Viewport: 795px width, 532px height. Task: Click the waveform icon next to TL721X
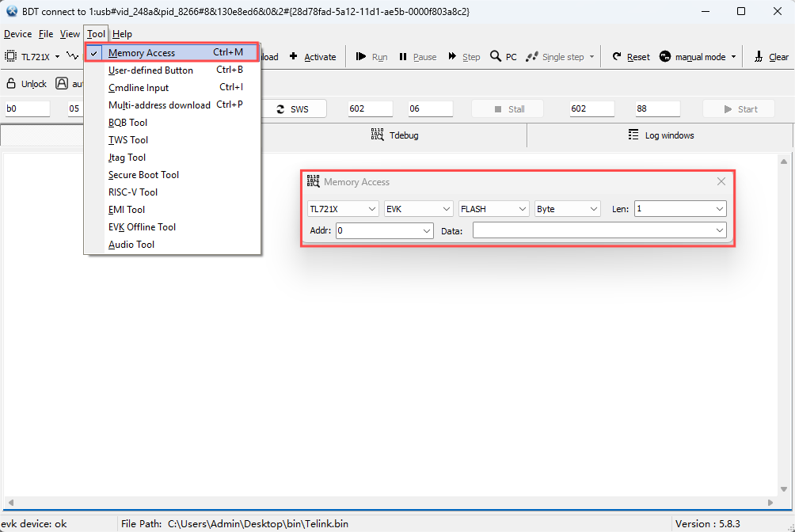point(73,55)
